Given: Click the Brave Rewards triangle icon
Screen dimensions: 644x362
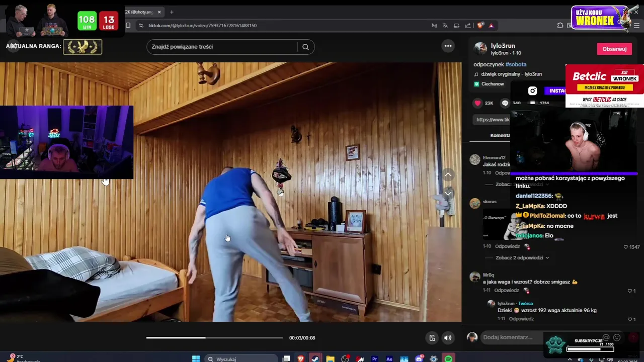Looking at the screenshot, I should [492, 26].
